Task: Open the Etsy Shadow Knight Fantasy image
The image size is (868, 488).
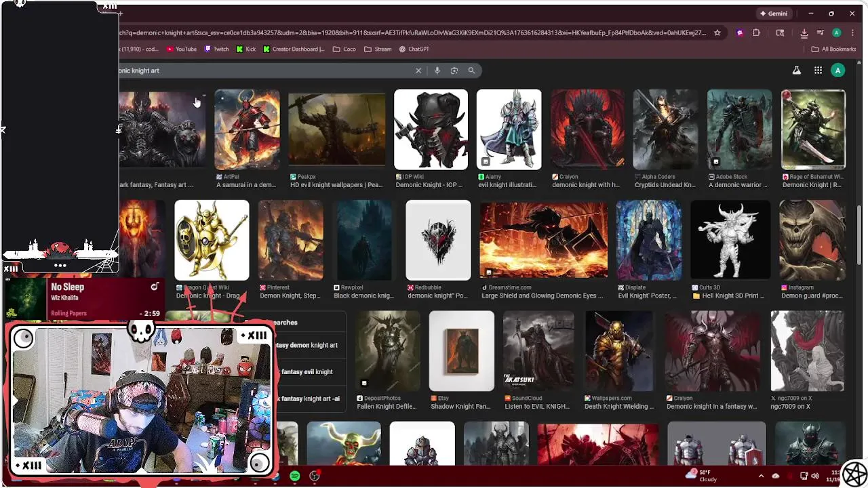Action: [x=462, y=351]
